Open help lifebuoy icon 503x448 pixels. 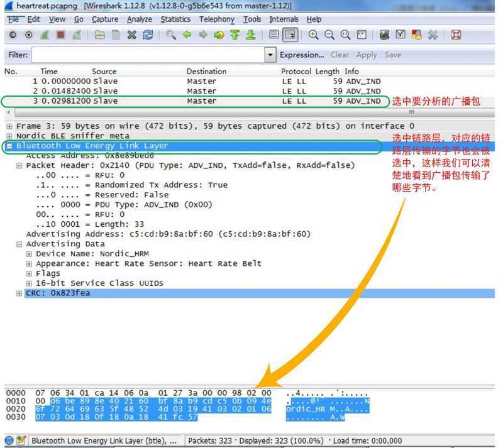pyautogui.click(x=456, y=35)
